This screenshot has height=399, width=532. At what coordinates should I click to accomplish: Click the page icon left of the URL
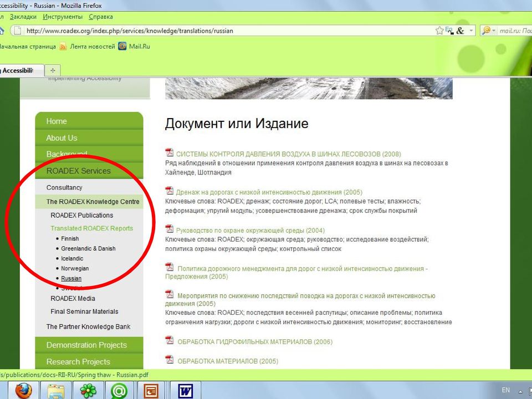17,30
